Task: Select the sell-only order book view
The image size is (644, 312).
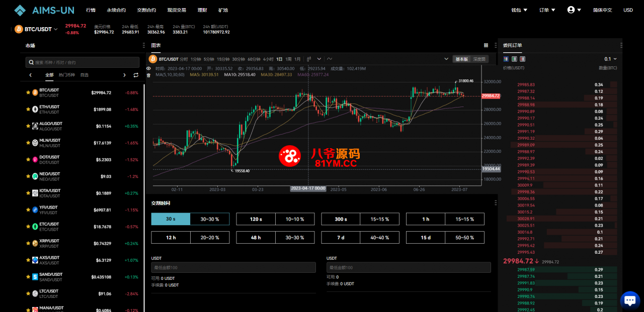Action: [522, 59]
